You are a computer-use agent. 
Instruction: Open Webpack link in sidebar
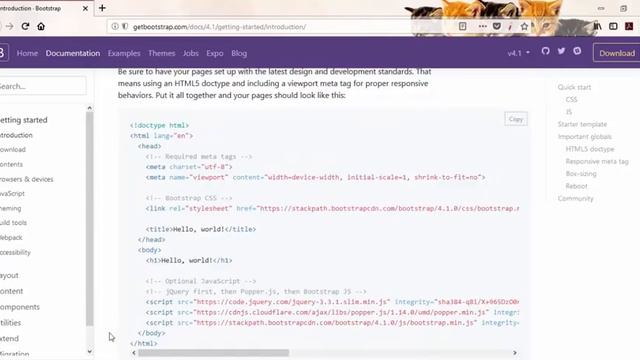click(11, 238)
